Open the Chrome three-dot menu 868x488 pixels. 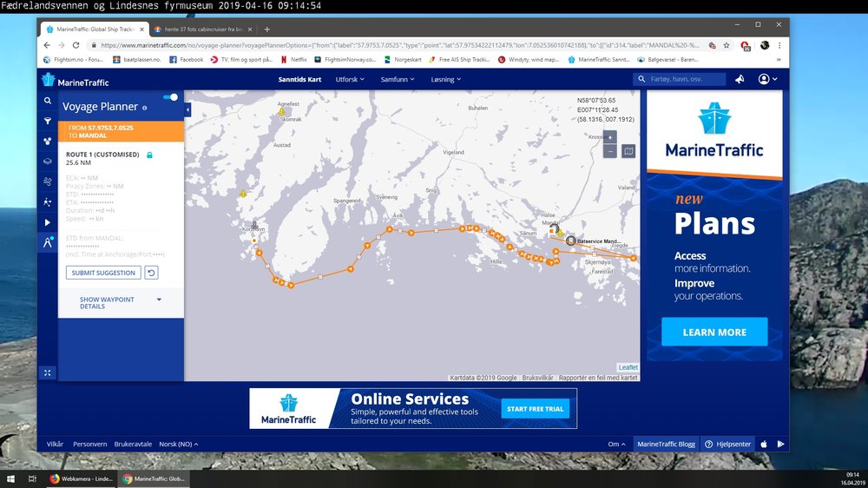779,45
